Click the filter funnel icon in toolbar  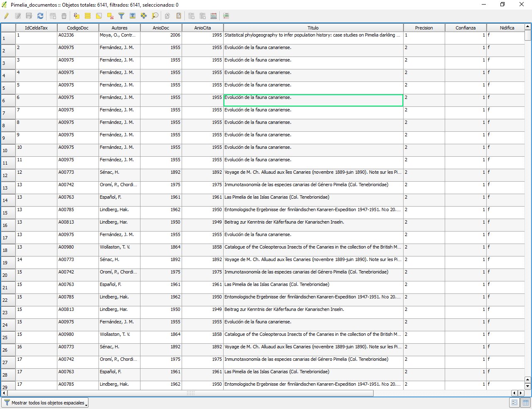coord(121,16)
